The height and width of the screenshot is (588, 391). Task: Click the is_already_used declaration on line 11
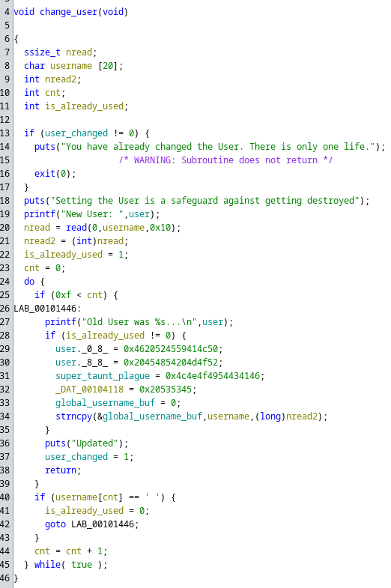point(85,106)
